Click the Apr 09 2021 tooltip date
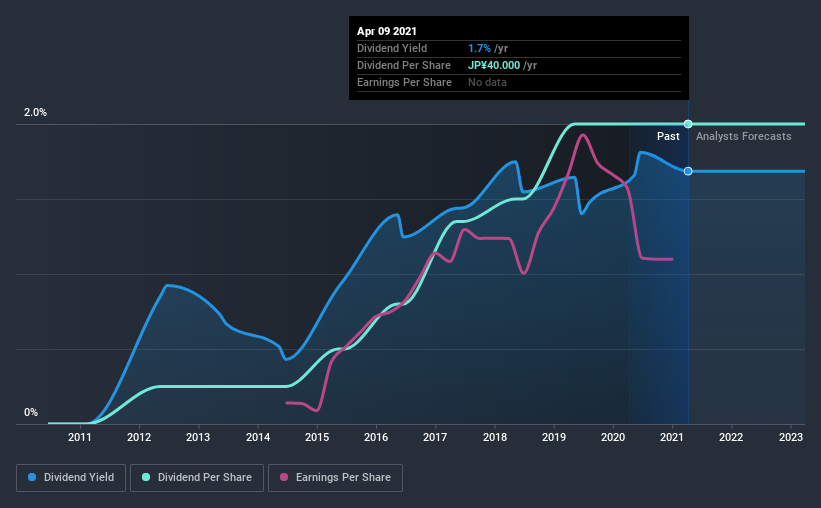The height and width of the screenshot is (508, 821). (x=386, y=31)
